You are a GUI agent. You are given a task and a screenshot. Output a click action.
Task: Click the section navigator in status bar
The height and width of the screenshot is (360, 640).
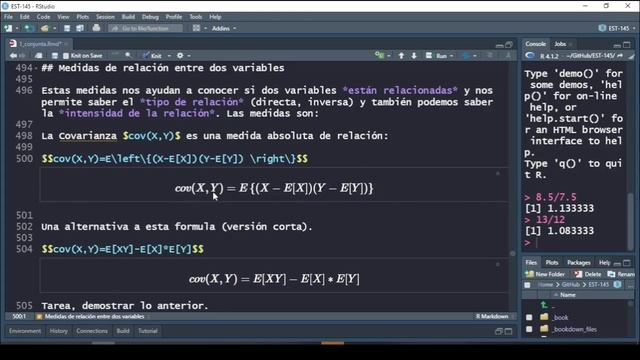pyautogui.click(x=94, y=316)
